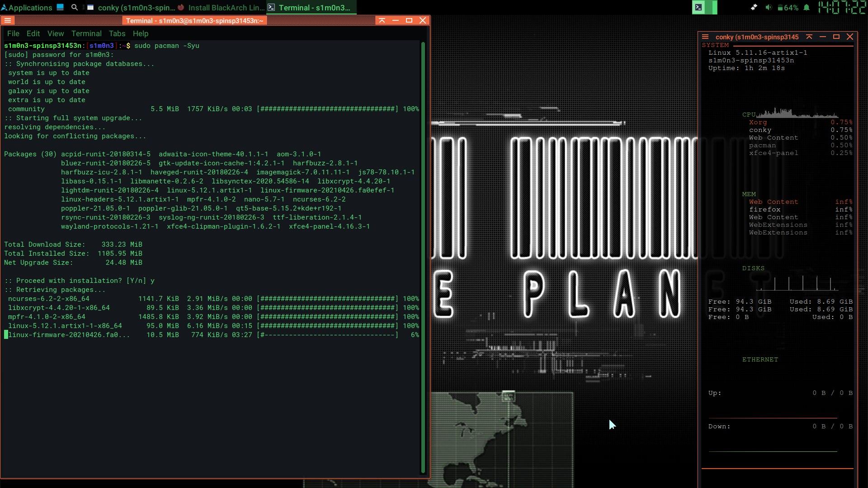Open the Terminal window hamburger menu
This screenshot has width=868, height=488.
(8, 20)
